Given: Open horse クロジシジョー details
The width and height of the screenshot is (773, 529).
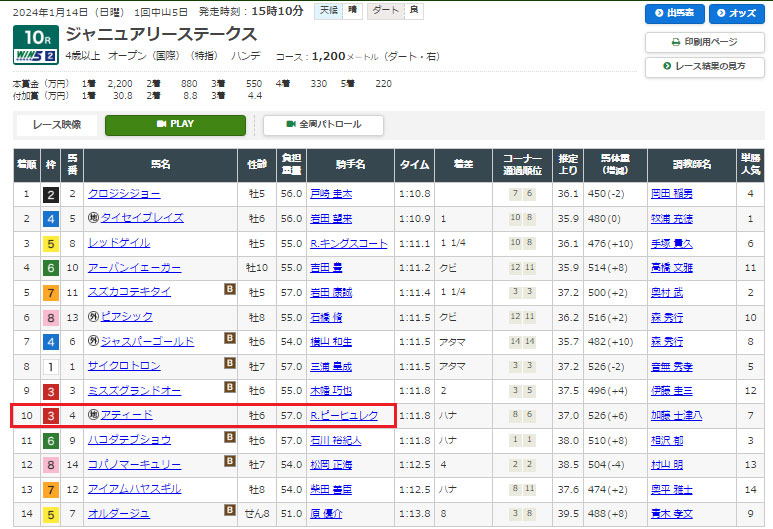Looking at the screenshot, I should tap(124, 193).
